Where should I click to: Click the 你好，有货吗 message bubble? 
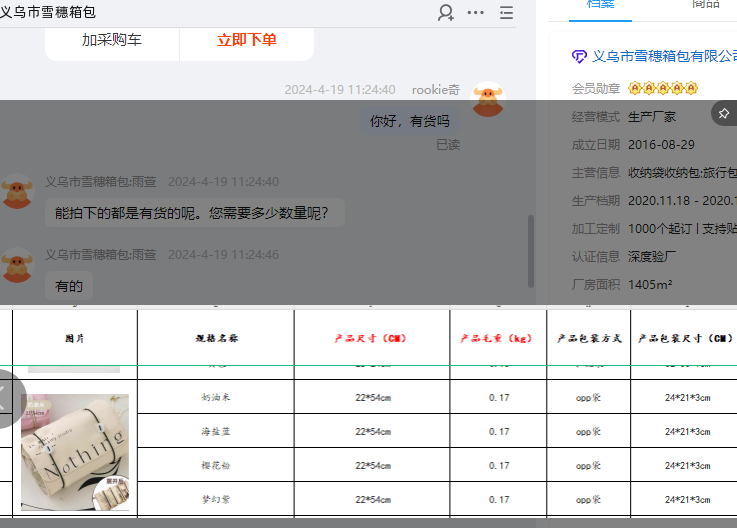click(x=410, y=121)
